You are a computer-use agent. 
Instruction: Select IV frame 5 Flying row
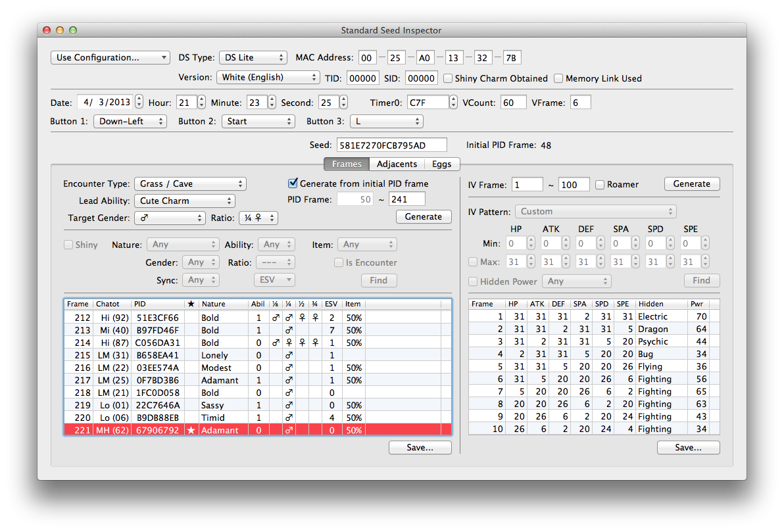click(594, 366)
